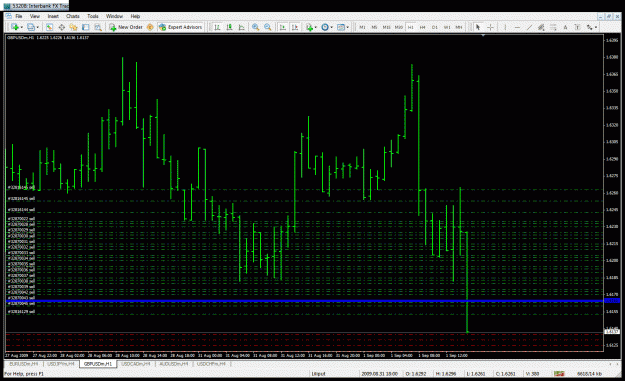The width and height of the screenshot is (625, 381).
Task: Show the Market Watch window
Action: coord(49,27)
